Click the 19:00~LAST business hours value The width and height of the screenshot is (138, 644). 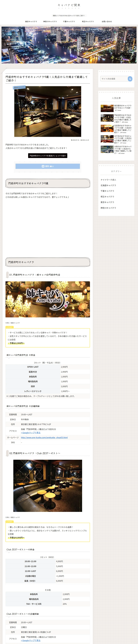click(x=27, y=415)
